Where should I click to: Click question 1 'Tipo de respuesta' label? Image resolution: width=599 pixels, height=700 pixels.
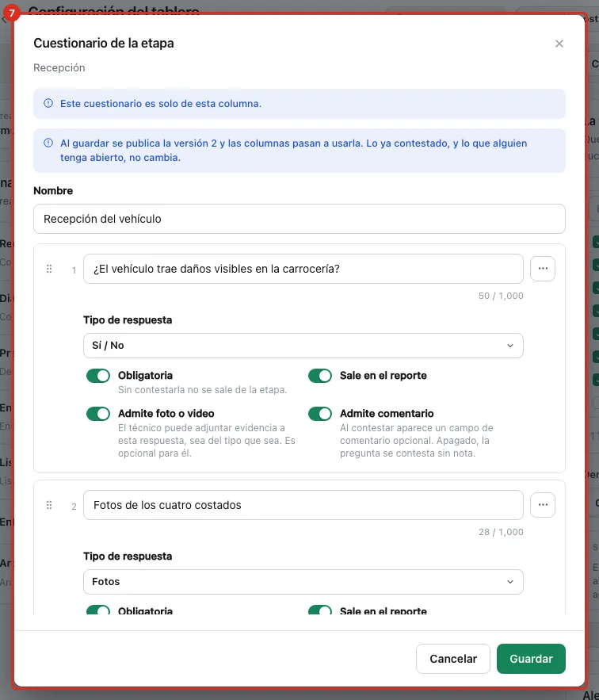pos(128,320)
